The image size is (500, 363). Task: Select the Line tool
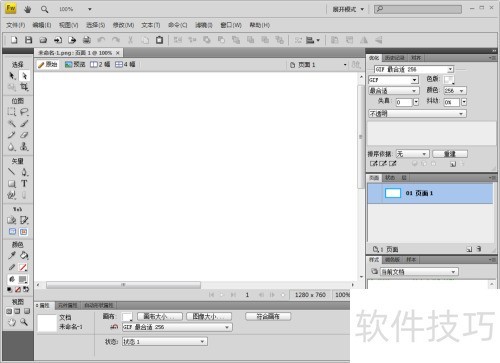(12, 172)
